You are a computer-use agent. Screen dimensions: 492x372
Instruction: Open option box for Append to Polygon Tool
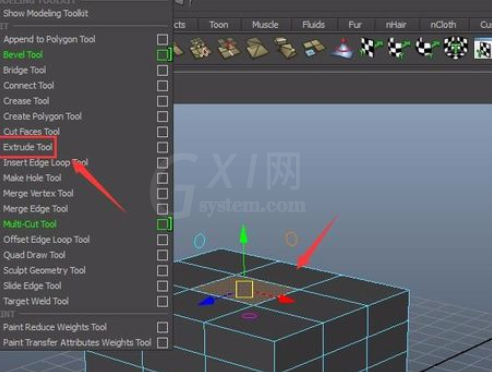pos(162,40)
